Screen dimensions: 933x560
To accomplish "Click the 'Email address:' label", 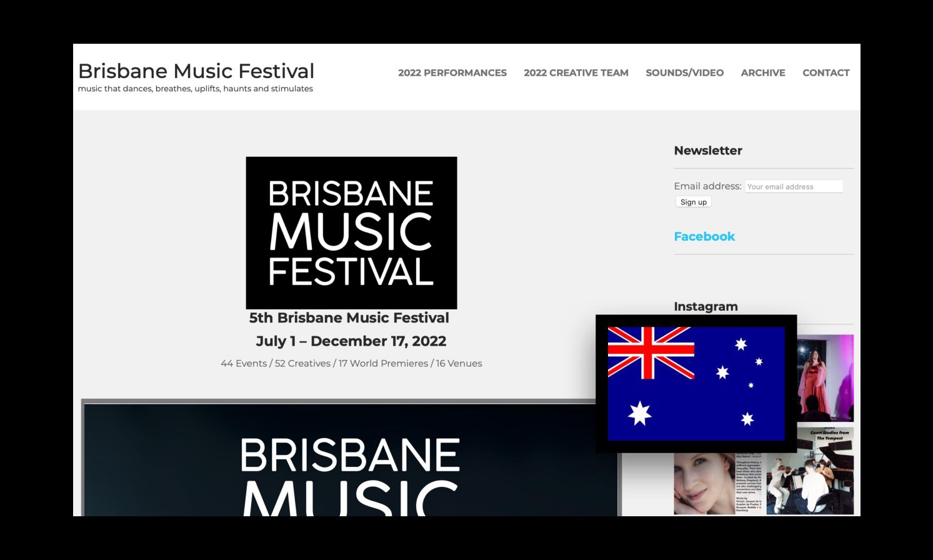I will pyautogui.click(x=707, y=186).
